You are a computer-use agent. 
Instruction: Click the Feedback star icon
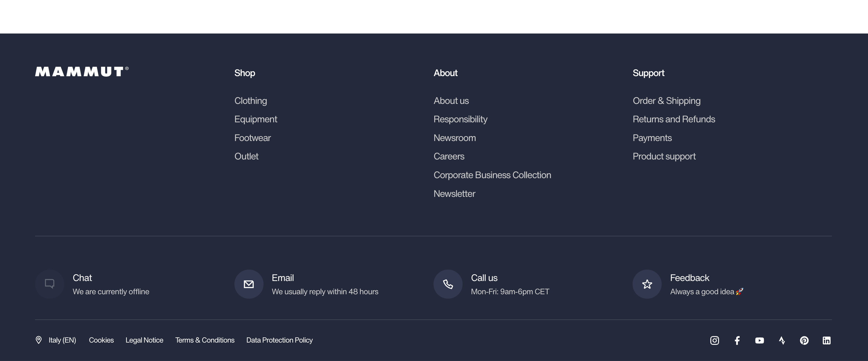(647, 284)
